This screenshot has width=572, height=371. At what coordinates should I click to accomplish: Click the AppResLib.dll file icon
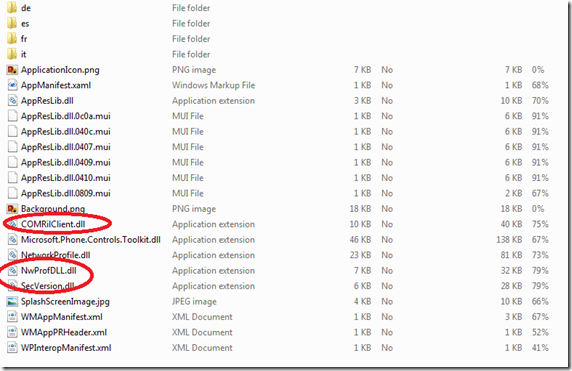click(x=12, y=100)
